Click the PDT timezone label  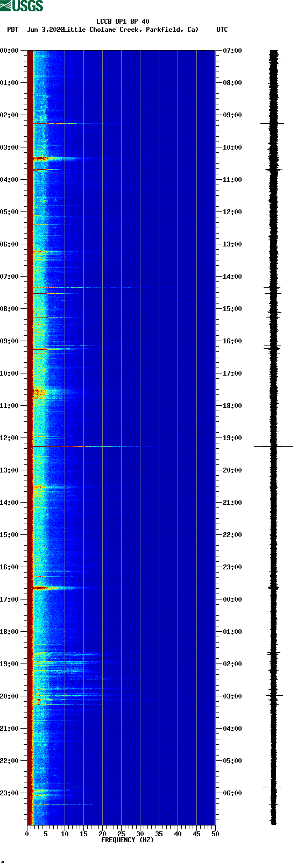click(x=13, y=30)
